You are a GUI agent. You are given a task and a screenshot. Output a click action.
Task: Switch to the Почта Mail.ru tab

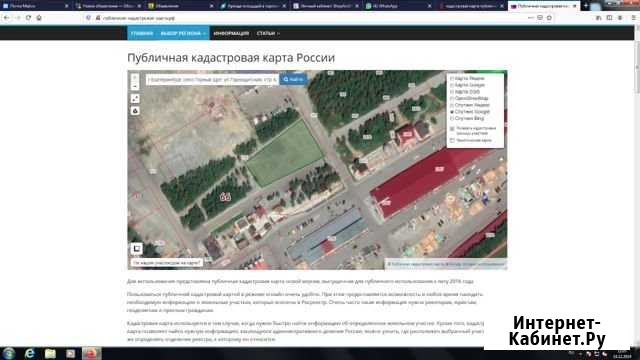[33, 6]
